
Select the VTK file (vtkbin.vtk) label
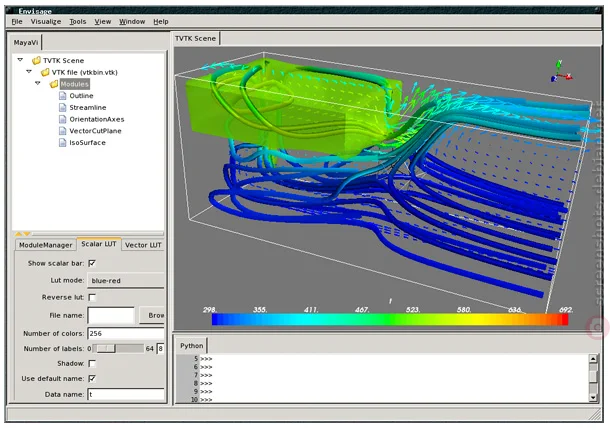[x=84, y=72]
